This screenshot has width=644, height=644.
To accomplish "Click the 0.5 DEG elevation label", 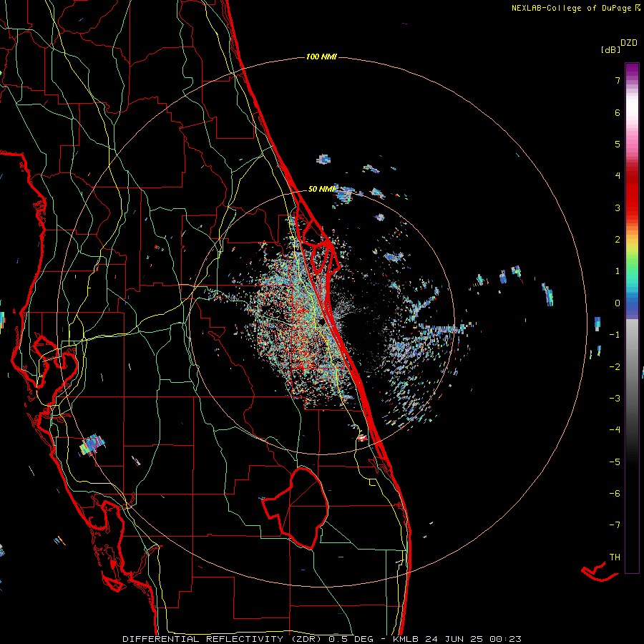I will [351, 639].
